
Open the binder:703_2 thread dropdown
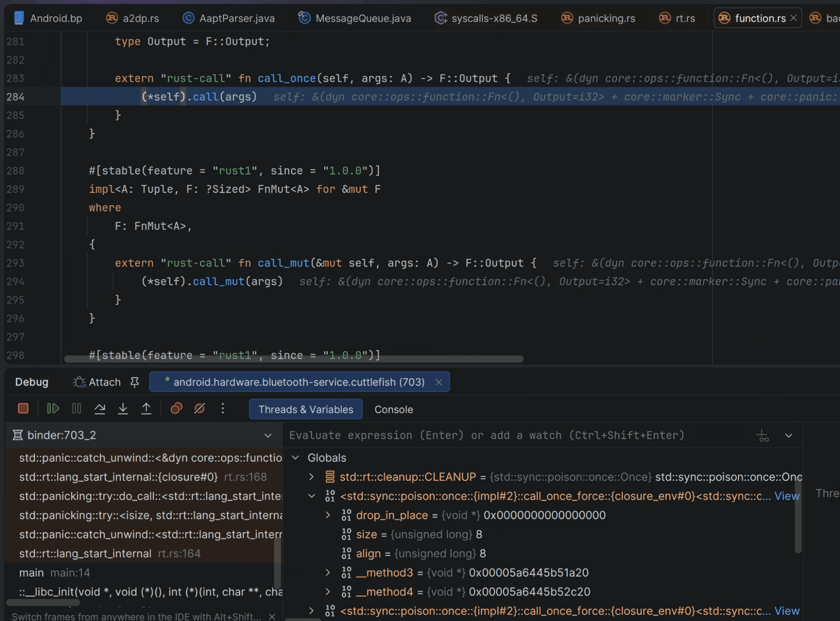pos(268,436)
